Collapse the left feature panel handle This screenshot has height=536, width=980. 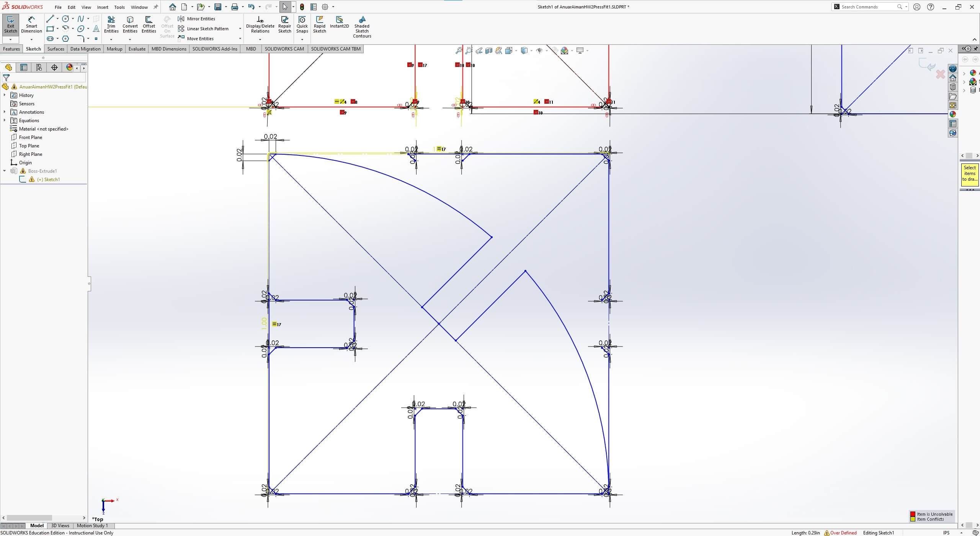[89, 284]
